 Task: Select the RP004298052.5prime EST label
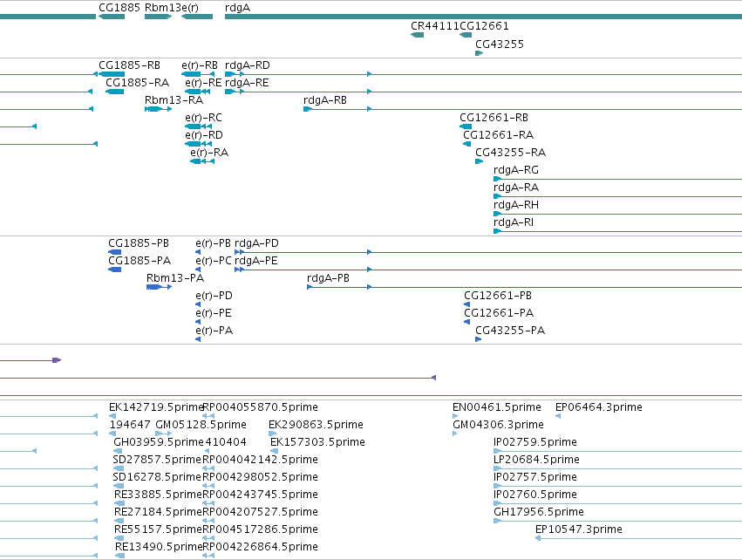point(261,477)
